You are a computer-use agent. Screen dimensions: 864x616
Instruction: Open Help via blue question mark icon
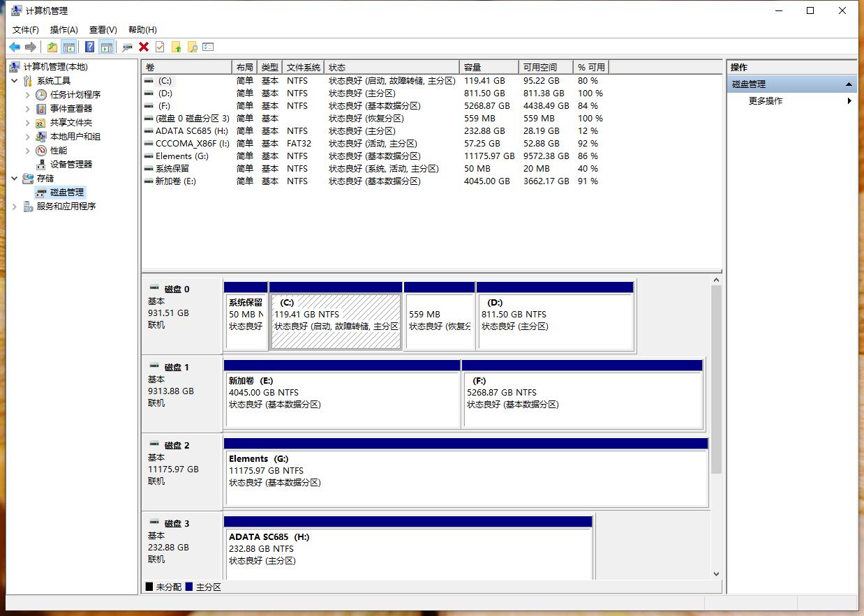89,47
